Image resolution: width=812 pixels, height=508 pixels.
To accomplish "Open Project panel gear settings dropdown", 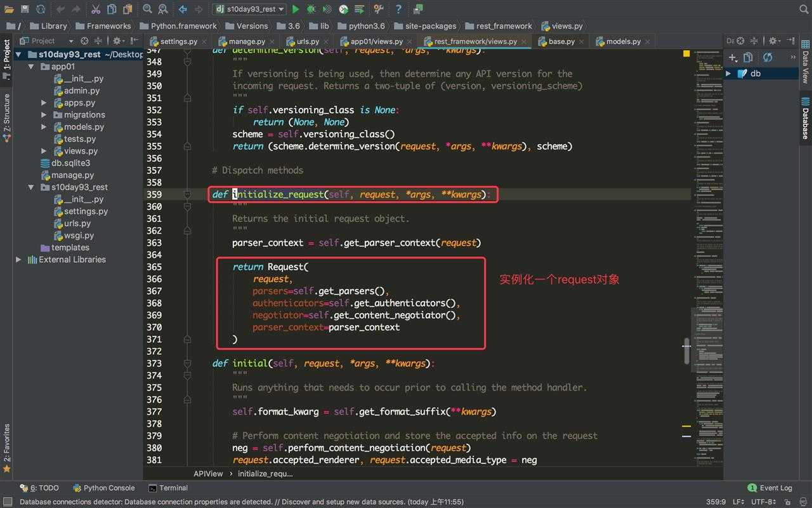I will pyautogui.click(x=119, y=41).
